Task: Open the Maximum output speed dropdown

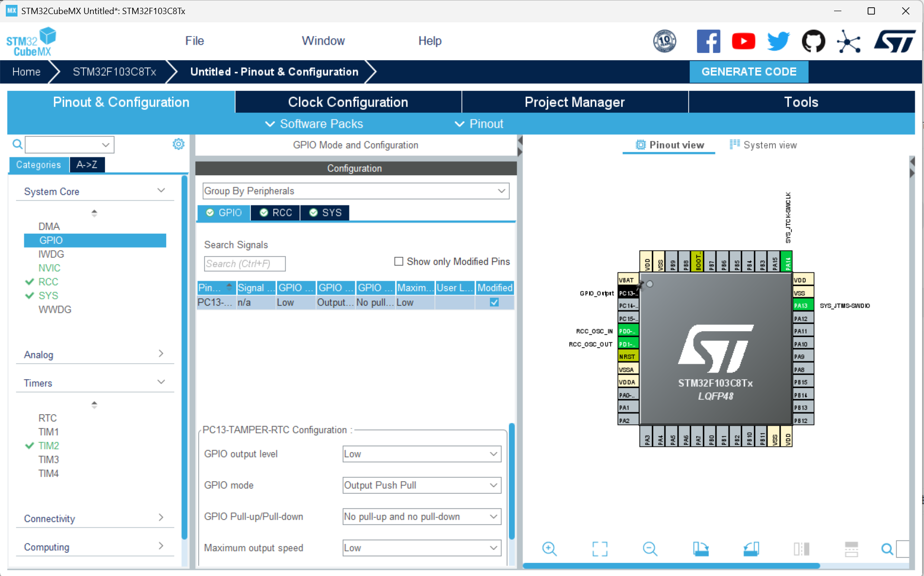Action: click(x=422, y=548)
